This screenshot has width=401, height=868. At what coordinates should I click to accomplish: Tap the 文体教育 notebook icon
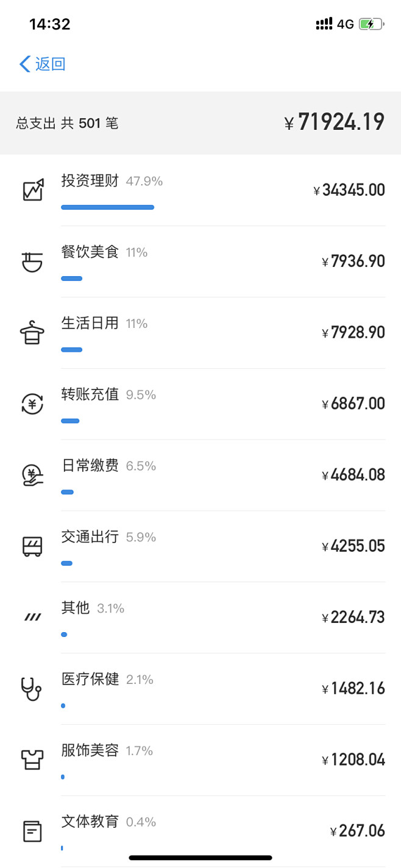point(32,830)
